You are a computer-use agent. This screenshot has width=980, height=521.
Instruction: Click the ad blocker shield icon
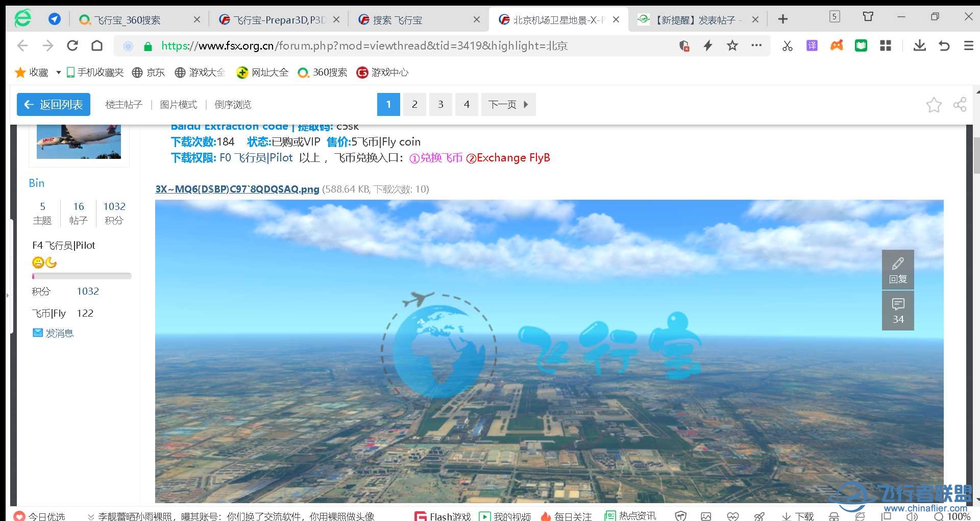coord(684,46)
